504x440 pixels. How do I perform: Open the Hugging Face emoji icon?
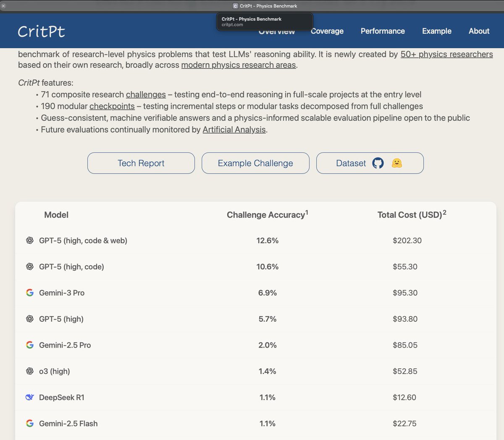(397, 163)
